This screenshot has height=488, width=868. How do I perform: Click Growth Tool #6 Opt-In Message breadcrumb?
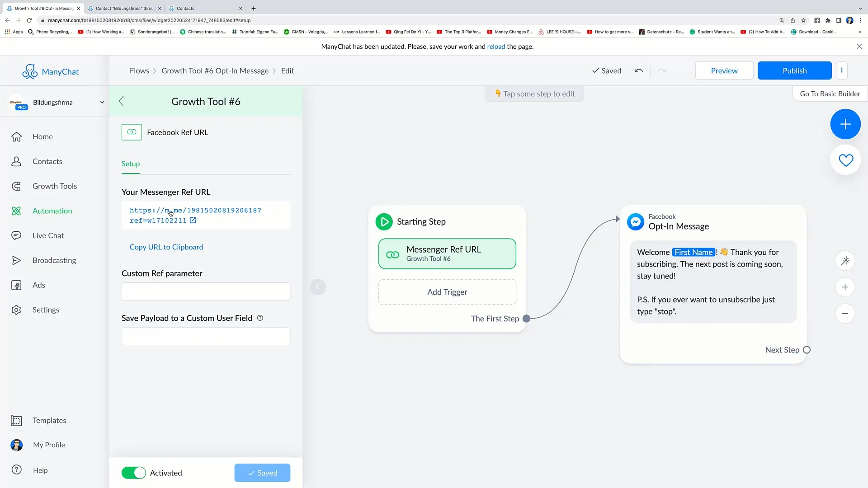coord(215,71)
